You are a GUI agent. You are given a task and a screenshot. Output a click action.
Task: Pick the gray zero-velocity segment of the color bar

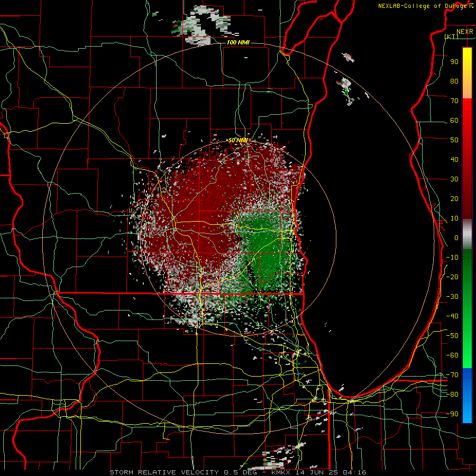click(x=467, y=234)
